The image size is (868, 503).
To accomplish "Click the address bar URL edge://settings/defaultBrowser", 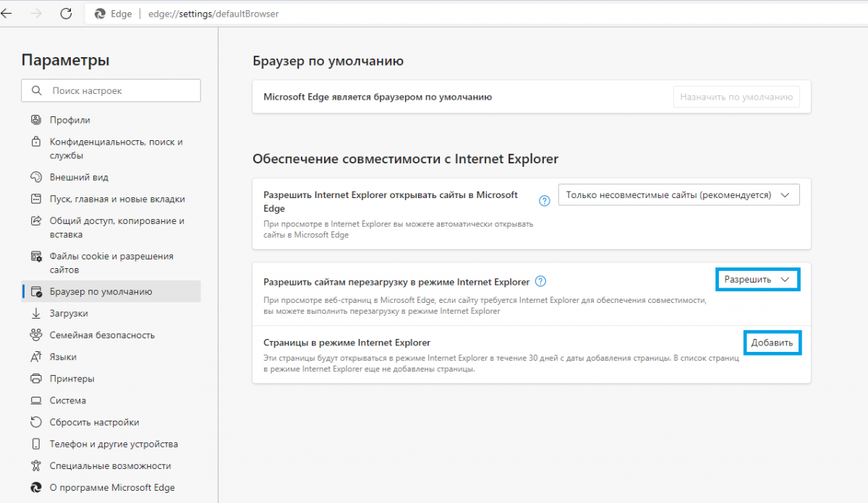I will [213, 14].
